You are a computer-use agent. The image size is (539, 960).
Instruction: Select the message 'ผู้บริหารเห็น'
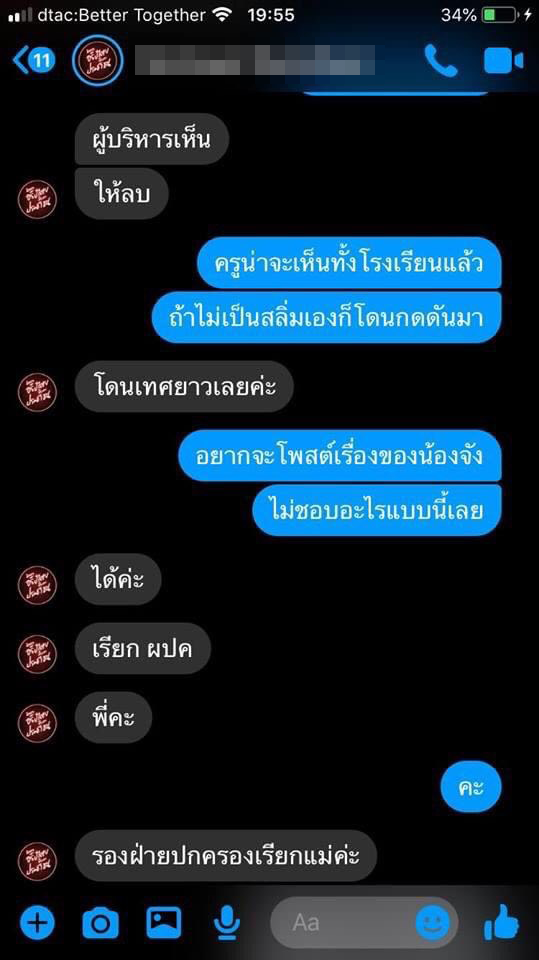tap(152, 139)
